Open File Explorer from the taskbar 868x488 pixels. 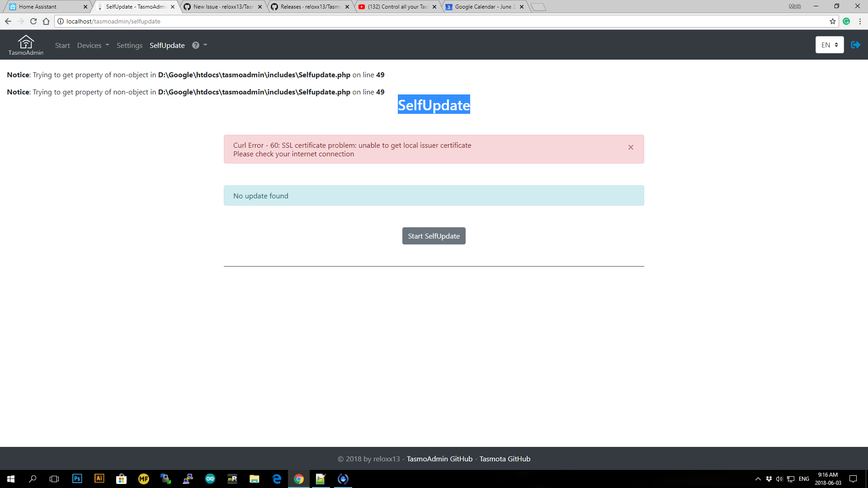[254, 479]
